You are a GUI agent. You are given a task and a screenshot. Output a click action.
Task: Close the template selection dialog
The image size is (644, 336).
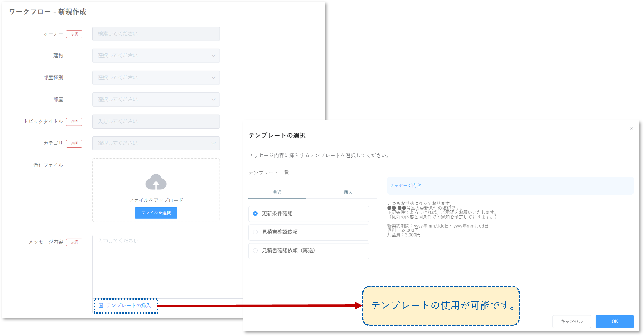(x=631, y=129)
